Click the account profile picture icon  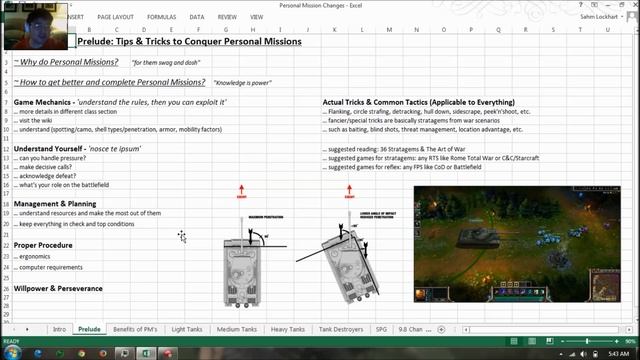[633, 17]
